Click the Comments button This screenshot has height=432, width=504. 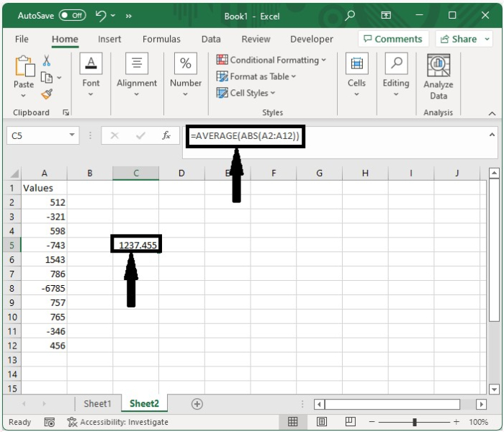point(393,39)
